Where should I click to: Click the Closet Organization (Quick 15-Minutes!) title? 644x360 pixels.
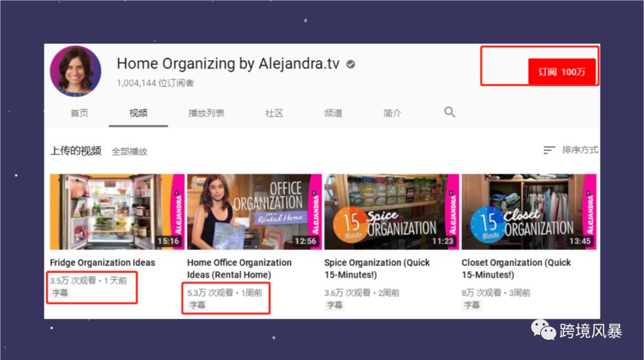[516, 269]
